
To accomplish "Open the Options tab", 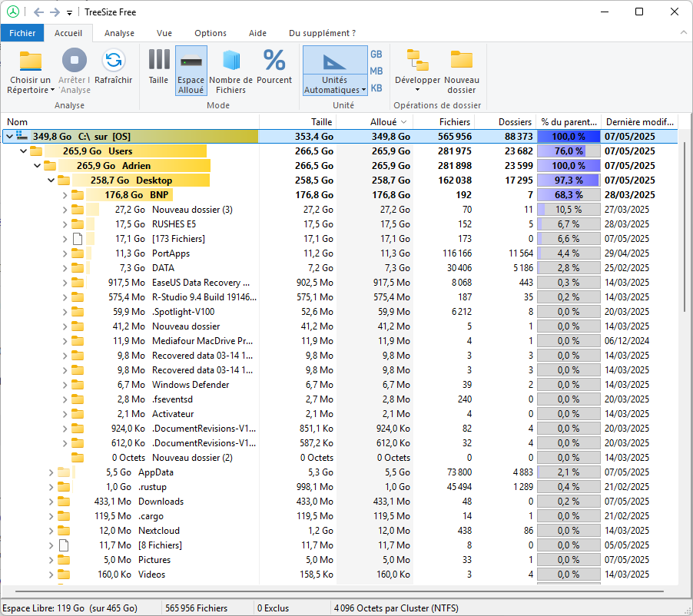I will pyautogui.click(x=211, y=33).
